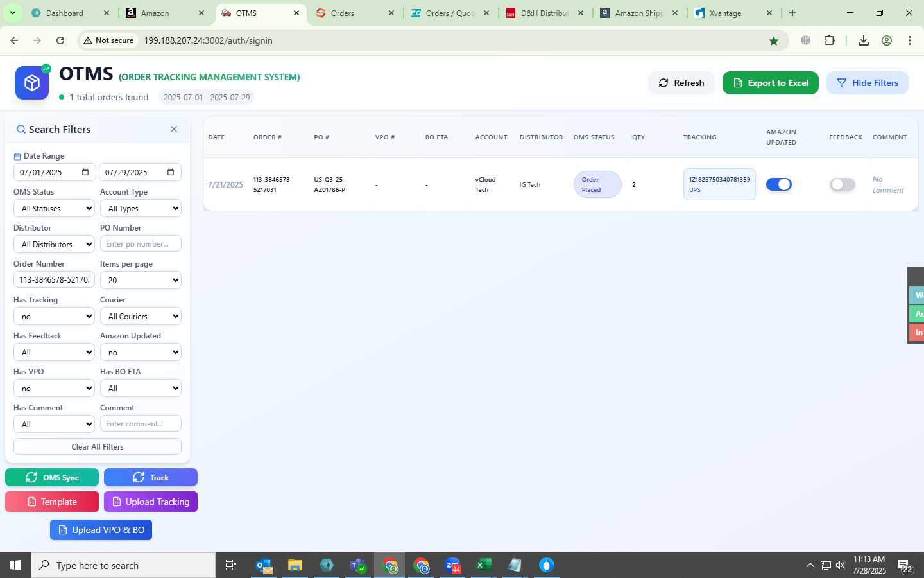Click Upload Tracking button

click(151, 502)
